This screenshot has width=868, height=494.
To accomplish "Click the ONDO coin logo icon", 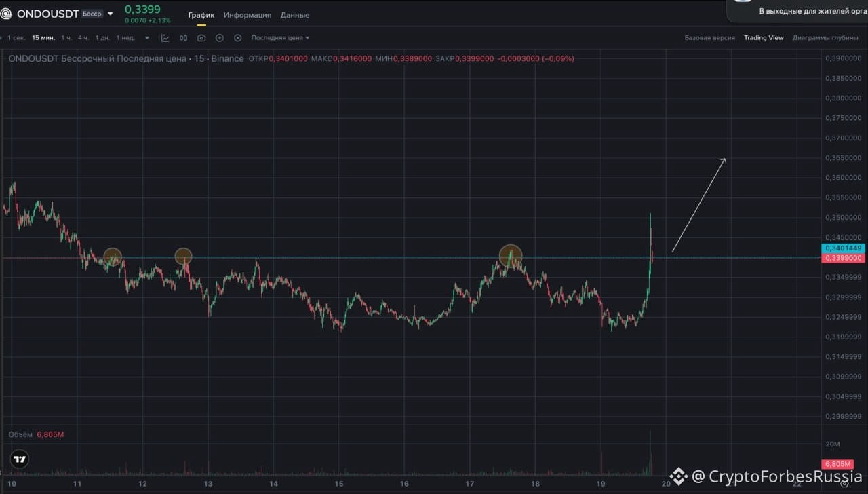I will 6,14.
